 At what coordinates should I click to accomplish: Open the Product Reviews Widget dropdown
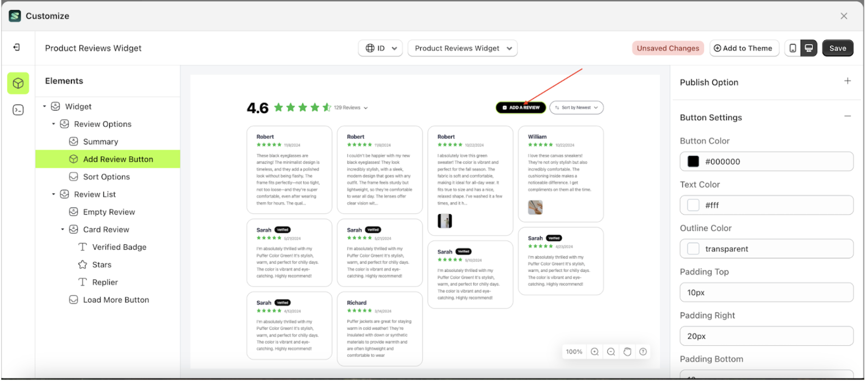[x=463, y=48]
